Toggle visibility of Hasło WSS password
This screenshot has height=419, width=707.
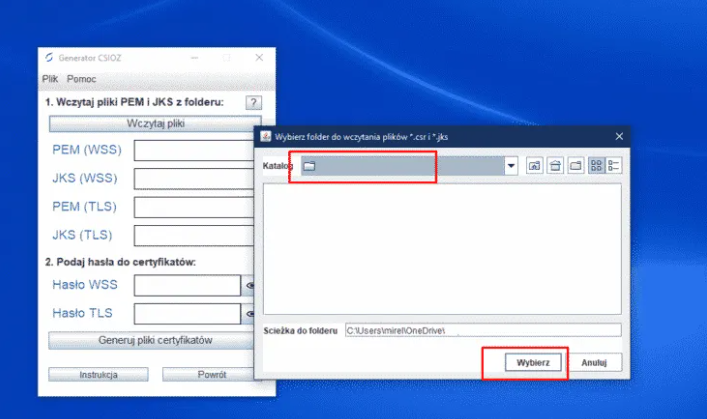pos(250,286)
